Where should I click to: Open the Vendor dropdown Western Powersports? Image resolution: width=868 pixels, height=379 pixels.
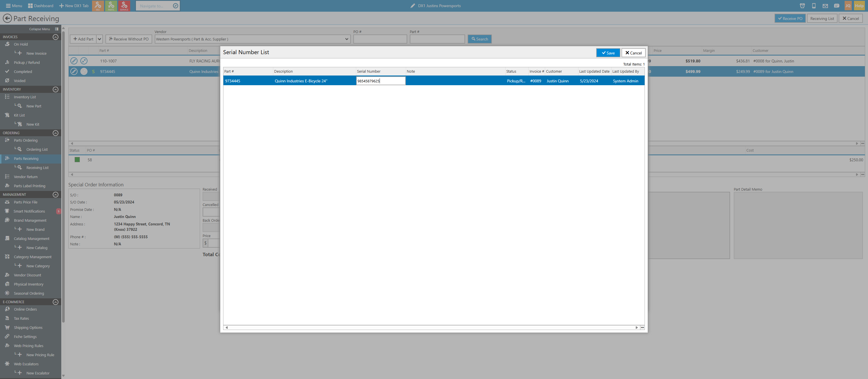pyautogui.click(x=252, y=39)
